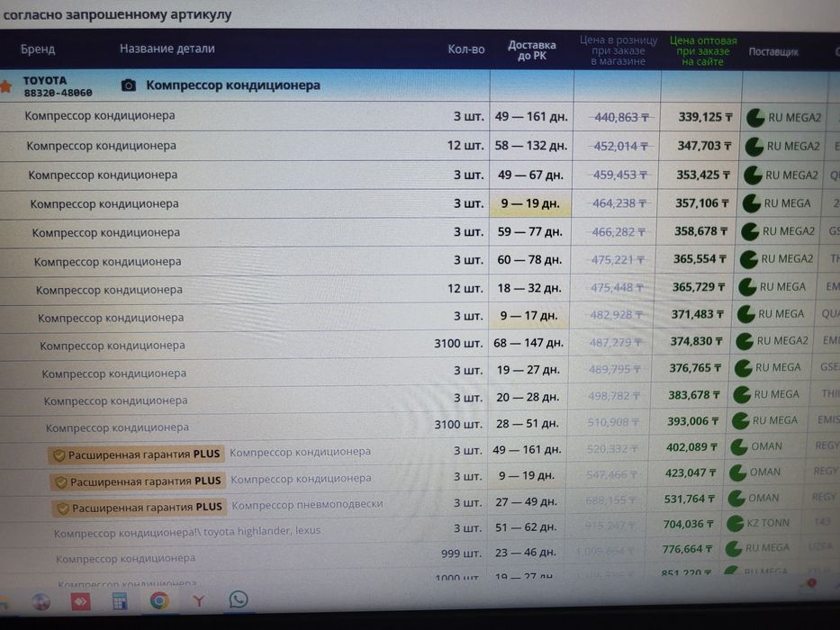
Task: Click supplier icon for 365,729 ₸ row
Action: click(x=746, y=287)
